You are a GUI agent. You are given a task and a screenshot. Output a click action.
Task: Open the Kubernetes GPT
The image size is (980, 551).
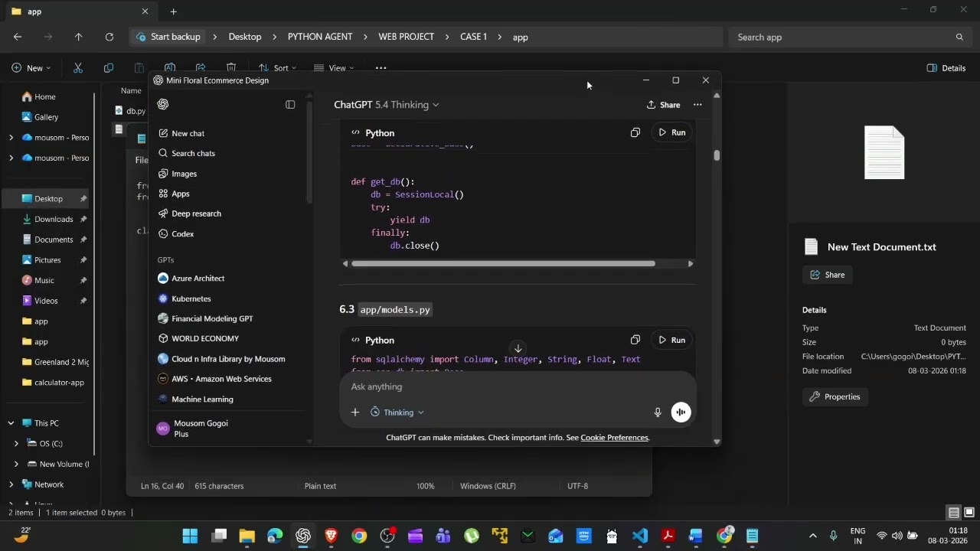[184, 298]
